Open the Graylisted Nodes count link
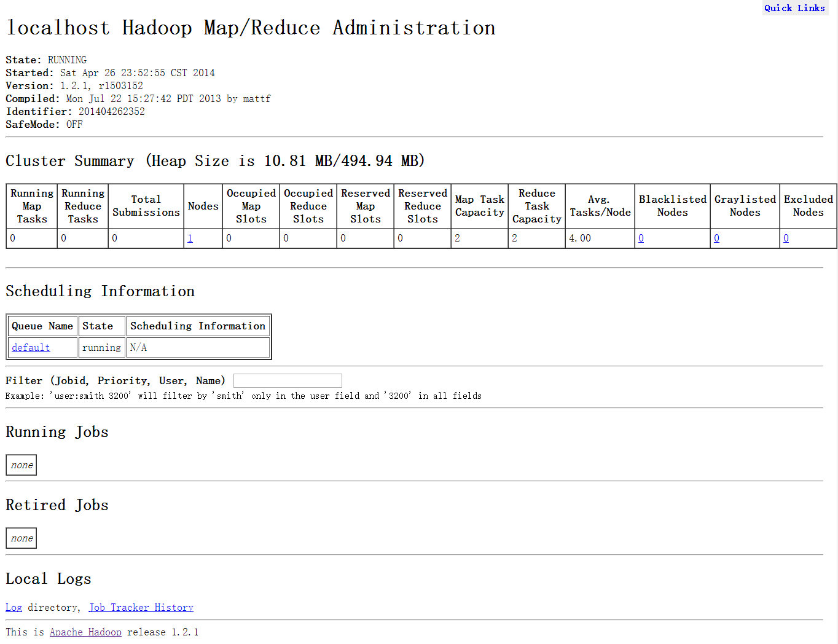Viewport: 838px width, 644px height. [716, 238]
